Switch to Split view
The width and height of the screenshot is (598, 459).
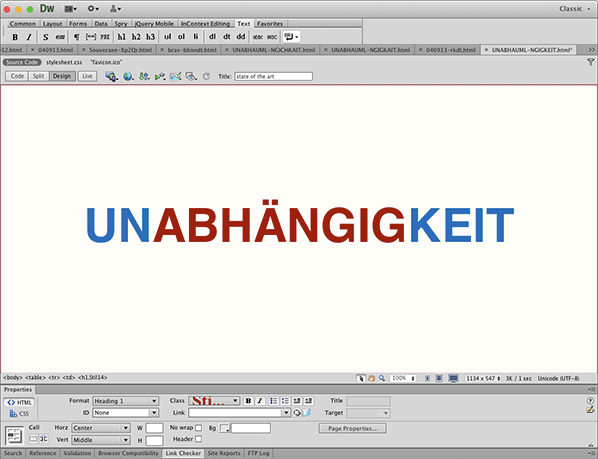[x=39, y=76]
